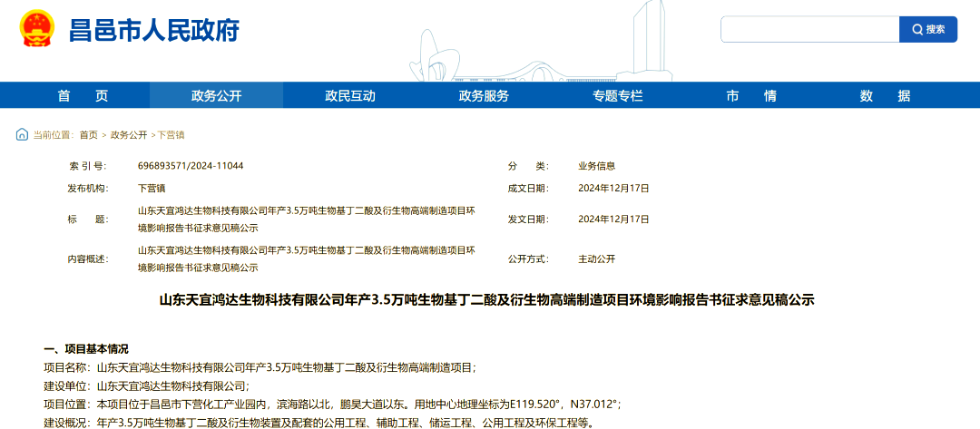Image resolution: width=980 pixels, height=429 pixels.
Task: Click the national emblem logo icon
Action: point(37,29)
